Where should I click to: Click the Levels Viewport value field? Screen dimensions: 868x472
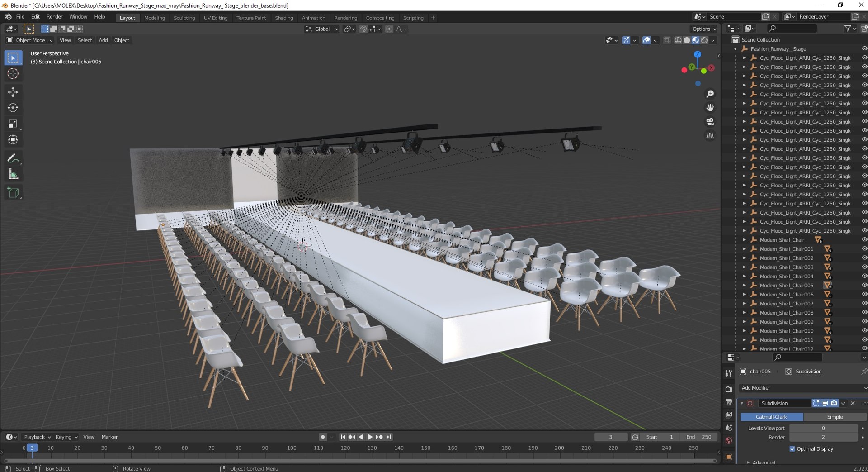[x=823, y=428]
